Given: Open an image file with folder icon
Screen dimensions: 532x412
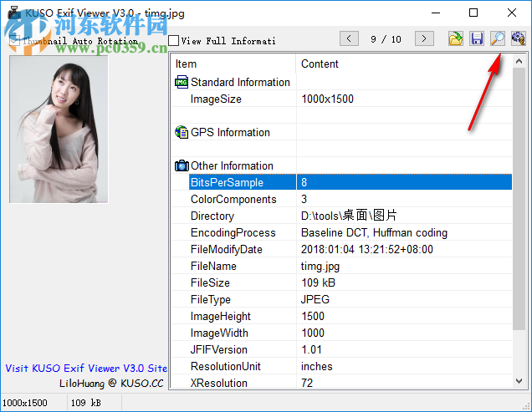Looking at the screenshot, I should [x=455, y=38].
